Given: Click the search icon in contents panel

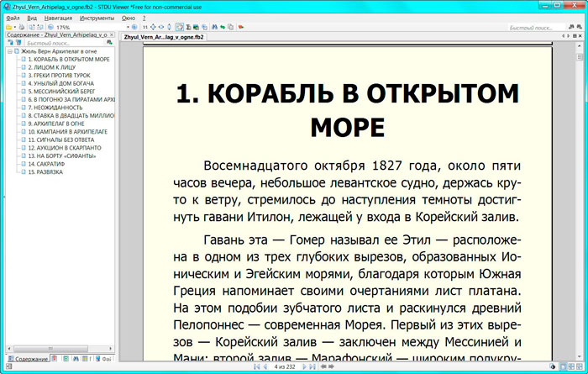Looking at the screenshot, I should (x=109, y=42).
